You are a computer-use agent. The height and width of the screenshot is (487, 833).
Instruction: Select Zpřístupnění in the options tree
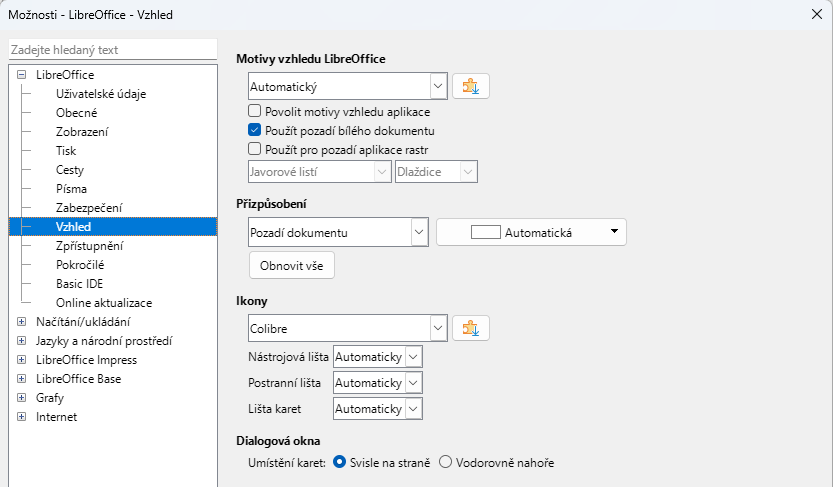(89, 245)
